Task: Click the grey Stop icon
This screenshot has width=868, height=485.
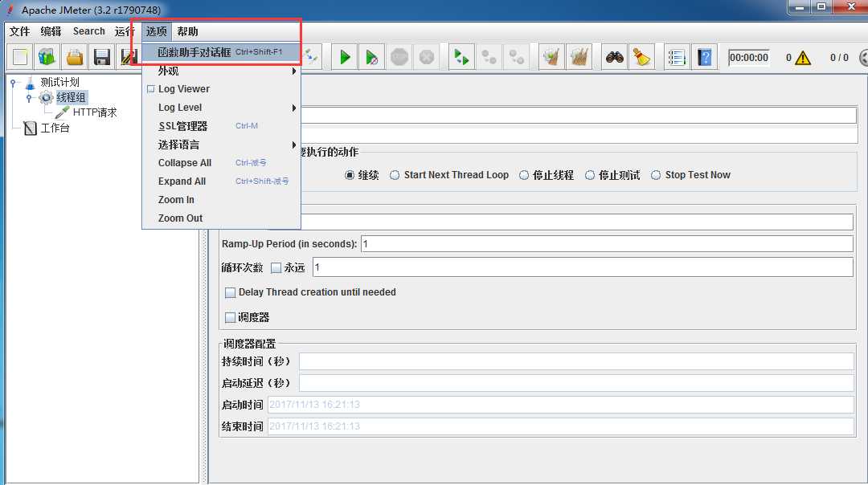Action: click(x=399, y=57)
